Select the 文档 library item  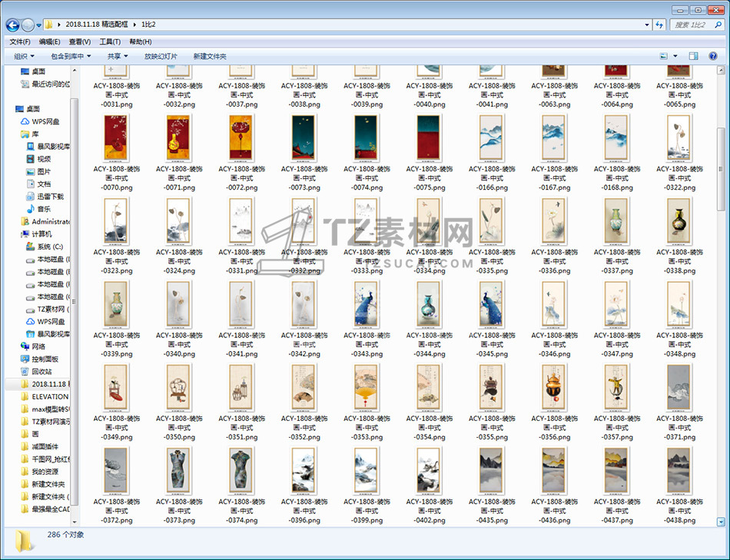click(x=39, y=184)
